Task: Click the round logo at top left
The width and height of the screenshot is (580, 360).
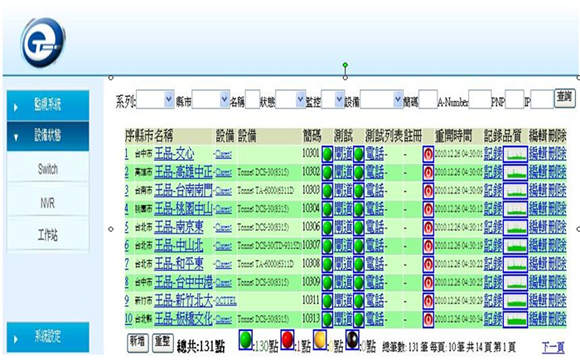Action: [43, 43]
